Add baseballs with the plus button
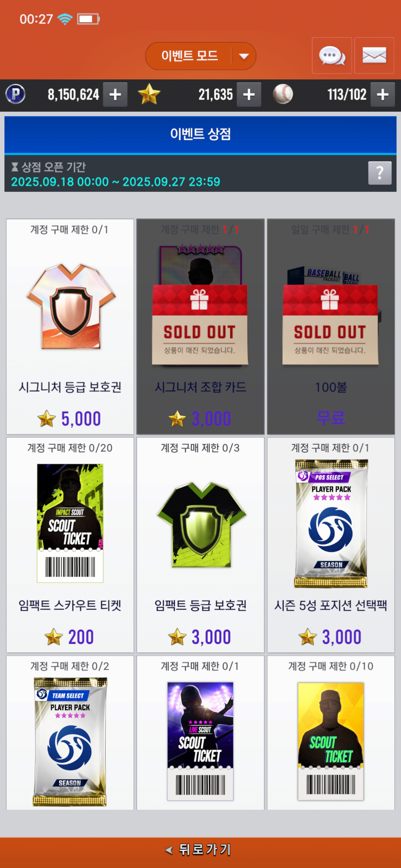Viewport: 401px width, 868px height. (x=382, y=95)
